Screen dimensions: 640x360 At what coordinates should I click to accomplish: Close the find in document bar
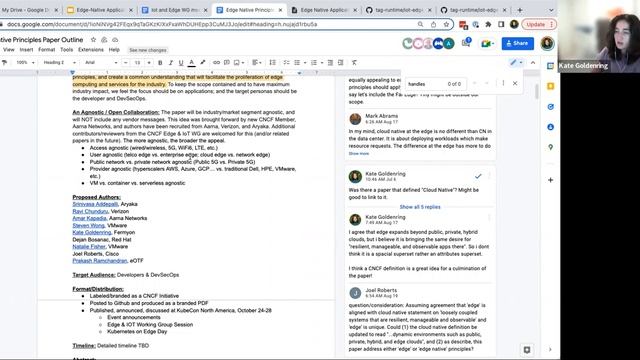click(x=515, y=83)
